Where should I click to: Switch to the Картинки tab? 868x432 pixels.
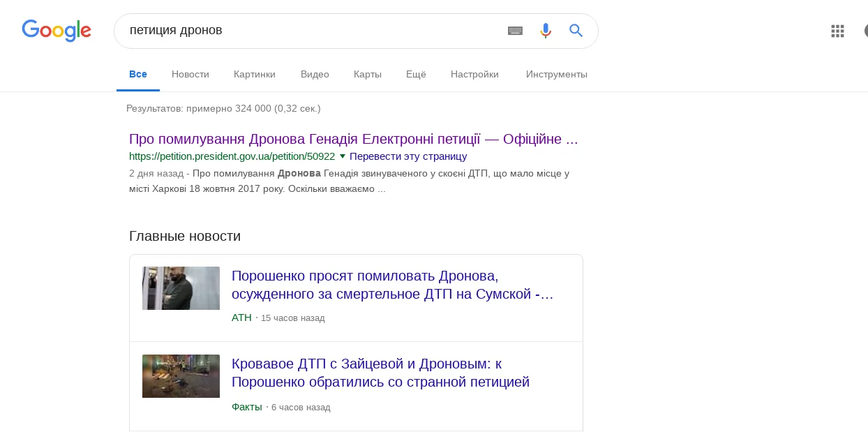coord(255,74)
